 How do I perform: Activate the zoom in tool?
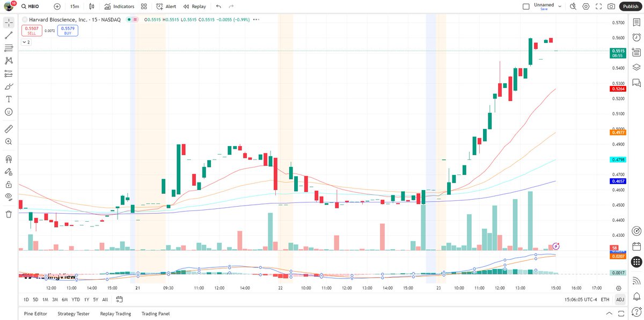tap(9, 142)
